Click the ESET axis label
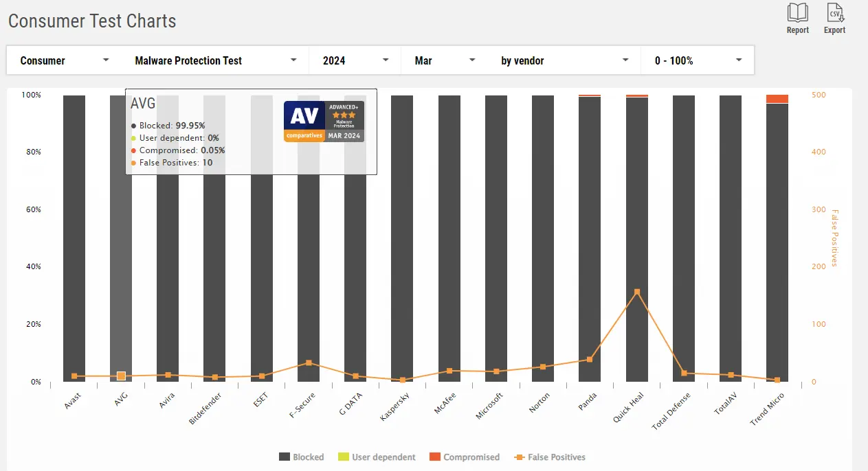The height and width of the screenshot is (471, 868). [261, 399]
